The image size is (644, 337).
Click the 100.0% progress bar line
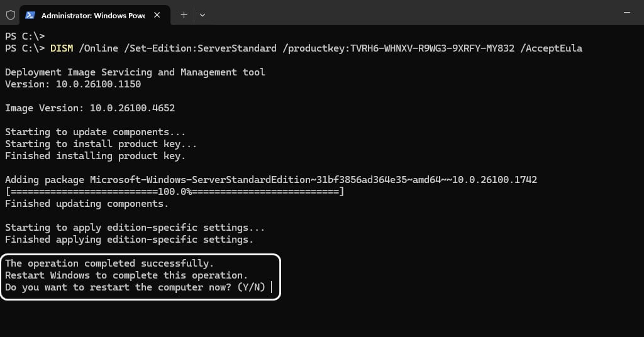point(175,192)
